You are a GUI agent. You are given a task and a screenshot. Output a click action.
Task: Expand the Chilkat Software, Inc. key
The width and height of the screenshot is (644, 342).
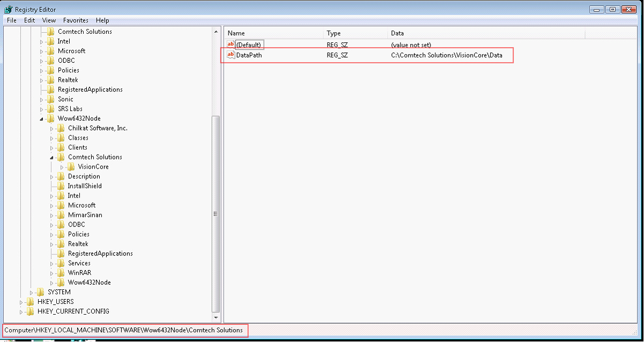pos(53,128)
